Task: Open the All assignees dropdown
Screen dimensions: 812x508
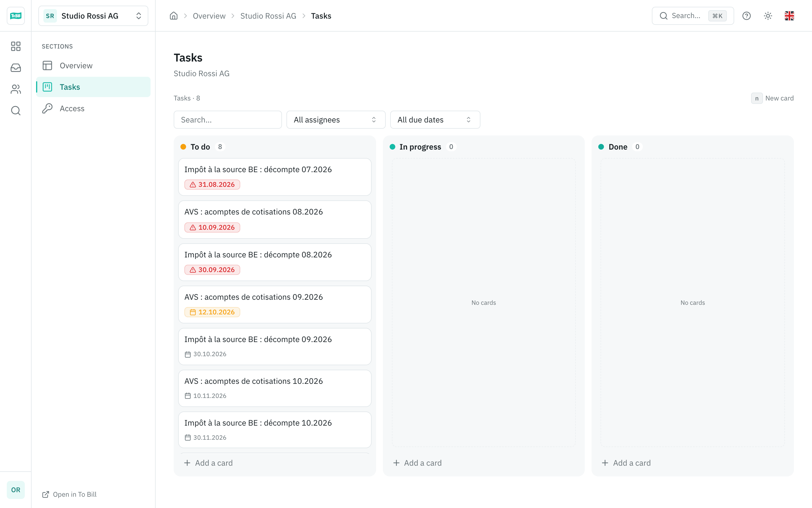Action: pyautogui.click(x=336, y=120)
